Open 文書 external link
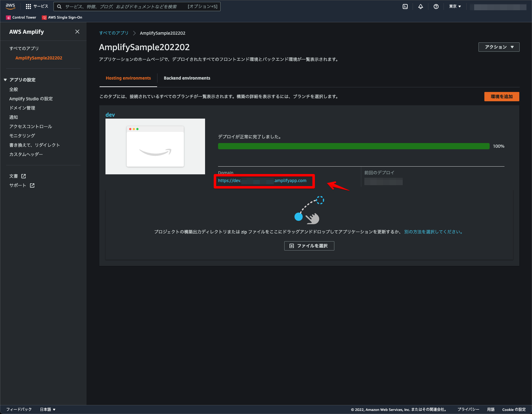Image resolution: width=532 pixels, height=414 pixels. click(18, 176)
